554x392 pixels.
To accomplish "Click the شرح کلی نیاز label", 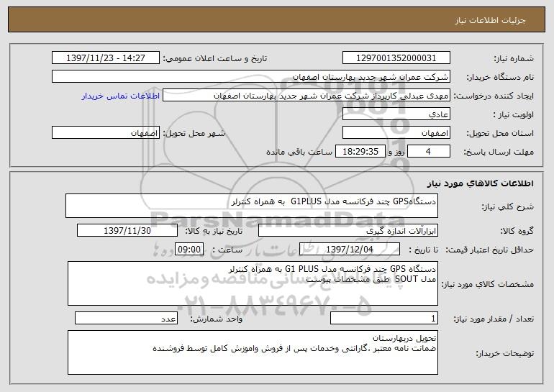I will (x=508, y=206).
